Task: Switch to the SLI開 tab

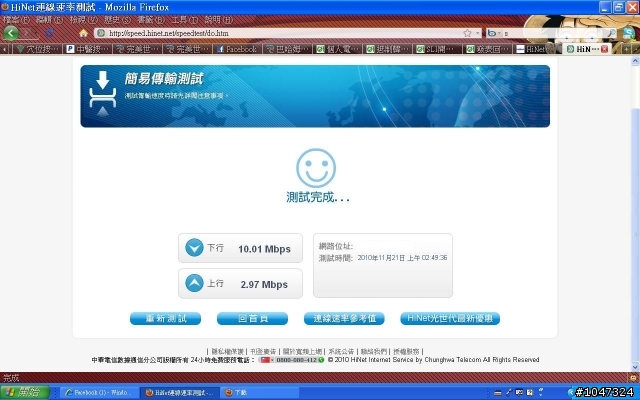Action: pos(438,49)
